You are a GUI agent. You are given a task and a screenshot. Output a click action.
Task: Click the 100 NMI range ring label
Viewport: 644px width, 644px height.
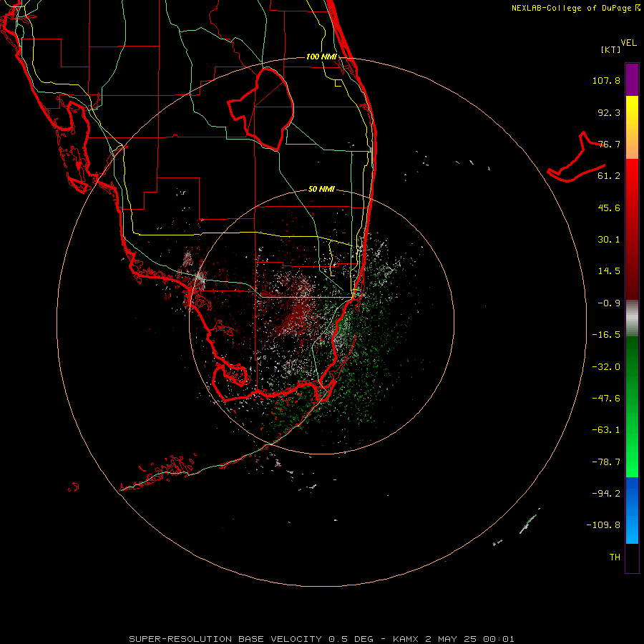click(x=321, y=57)
